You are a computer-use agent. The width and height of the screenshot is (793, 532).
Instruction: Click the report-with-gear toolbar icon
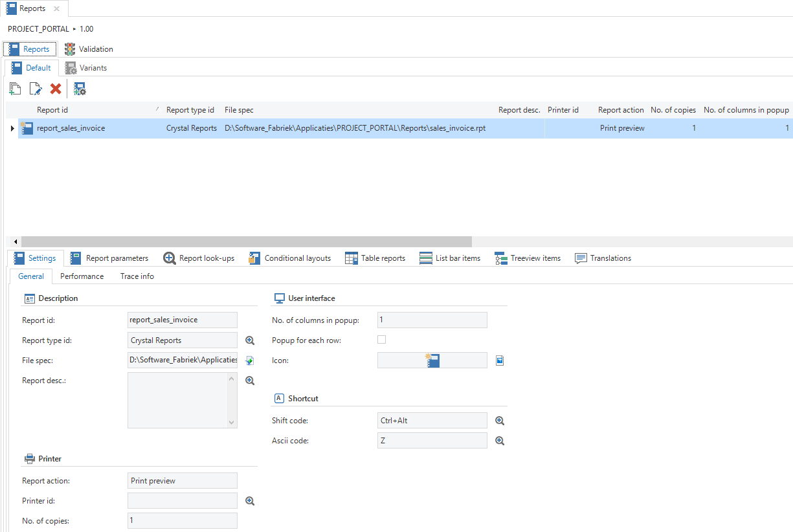pyautogui.click(x=80, y=89)
